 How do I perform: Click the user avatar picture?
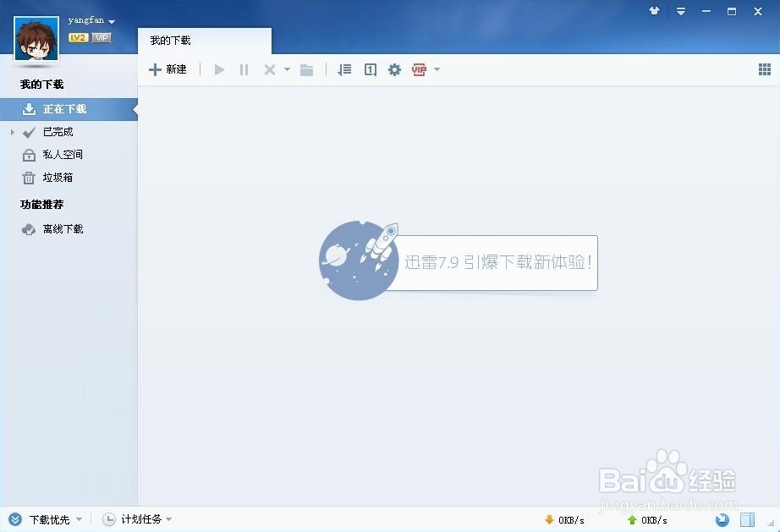pos(37,38)
